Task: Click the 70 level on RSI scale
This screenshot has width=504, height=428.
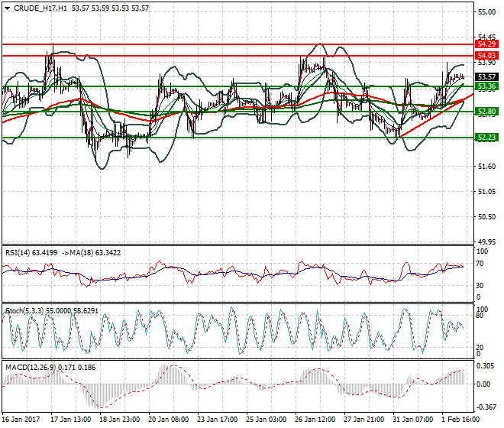Action: [x=481, y=264]
